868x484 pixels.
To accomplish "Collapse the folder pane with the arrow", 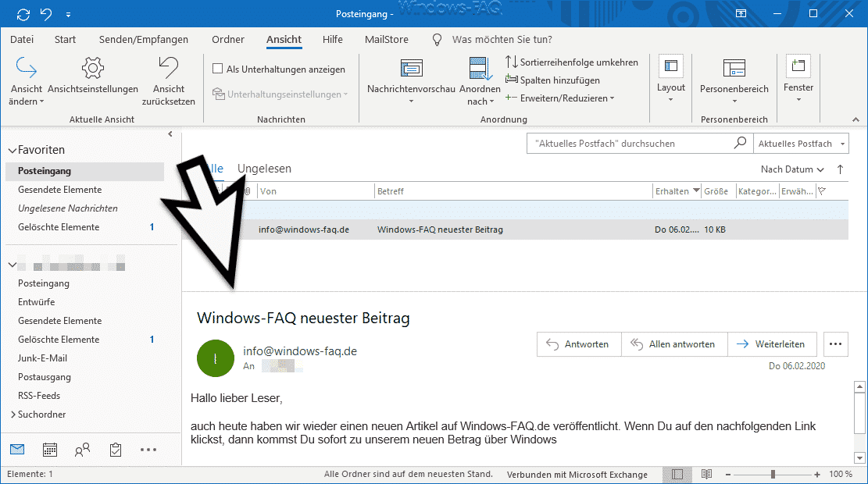I will pos(170,133).
